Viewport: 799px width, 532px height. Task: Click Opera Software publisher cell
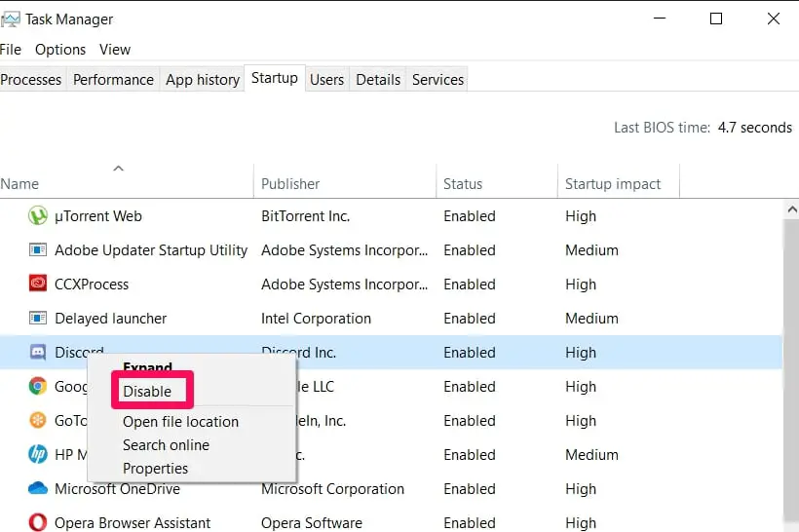tap(312, 523)
